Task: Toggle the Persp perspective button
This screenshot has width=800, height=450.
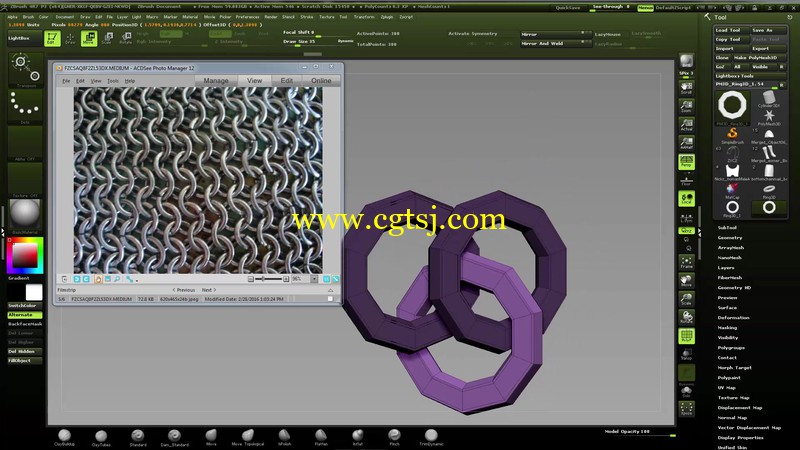Action: tap(686, 162)
